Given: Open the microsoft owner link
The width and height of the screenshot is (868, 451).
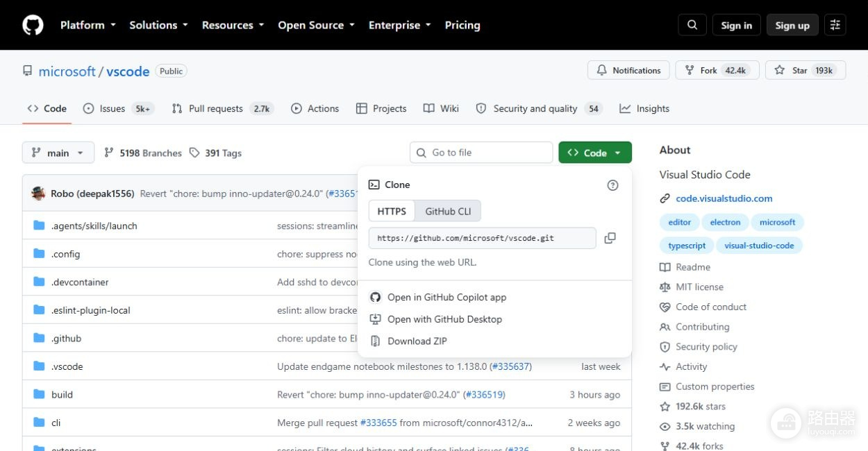Looking at the screenshot, I should click(67, 71).
